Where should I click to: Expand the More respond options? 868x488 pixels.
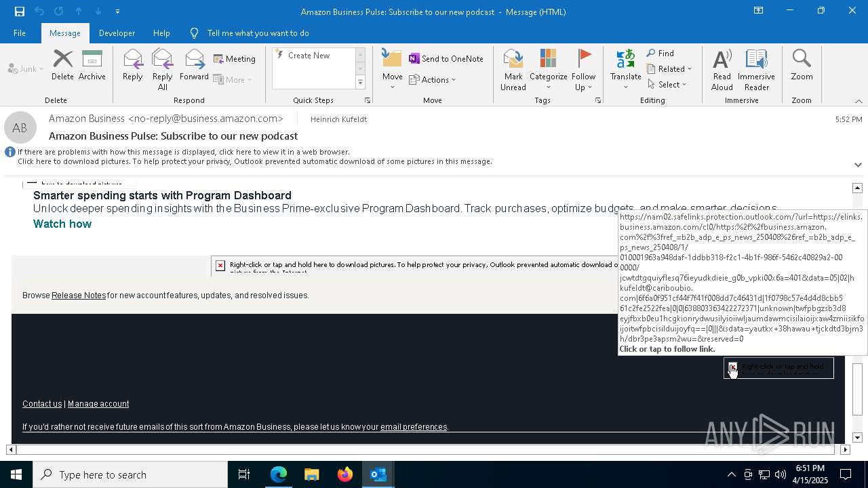[233, 79]
